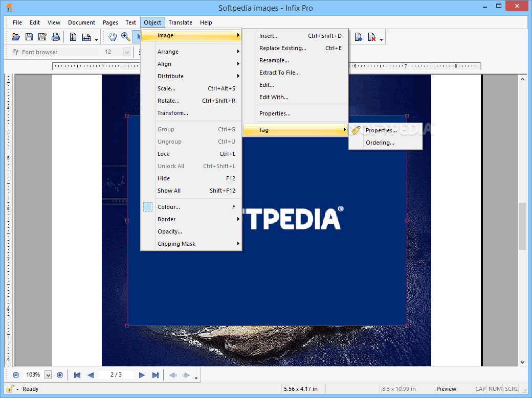Choose Rotate... menu item
The image size is (532, 398).
coord(192,101)
